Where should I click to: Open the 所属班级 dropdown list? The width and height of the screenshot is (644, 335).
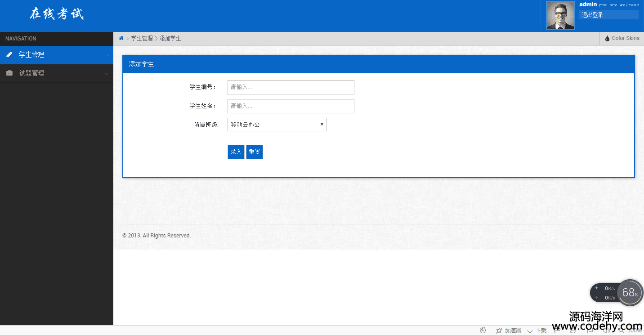click(x=277, y=125)
